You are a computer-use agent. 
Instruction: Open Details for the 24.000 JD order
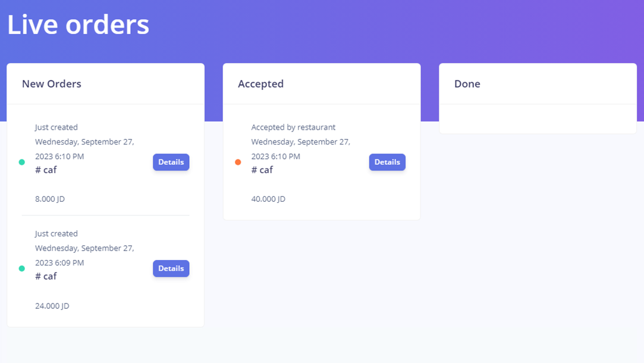[171, 268]
